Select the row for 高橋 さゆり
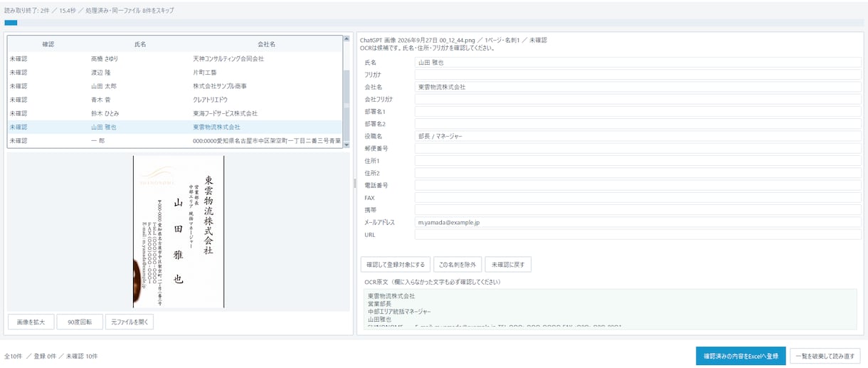 pyautogui.click(x=175, y=58)
